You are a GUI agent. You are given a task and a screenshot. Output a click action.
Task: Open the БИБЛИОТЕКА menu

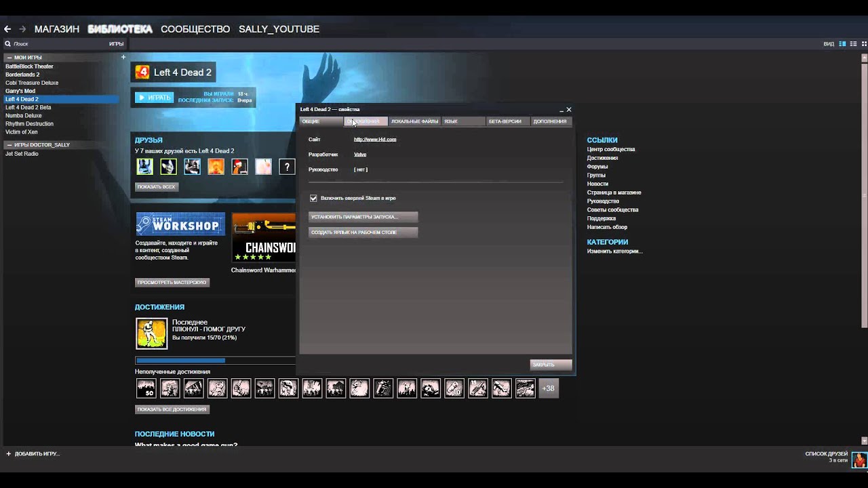120,29
